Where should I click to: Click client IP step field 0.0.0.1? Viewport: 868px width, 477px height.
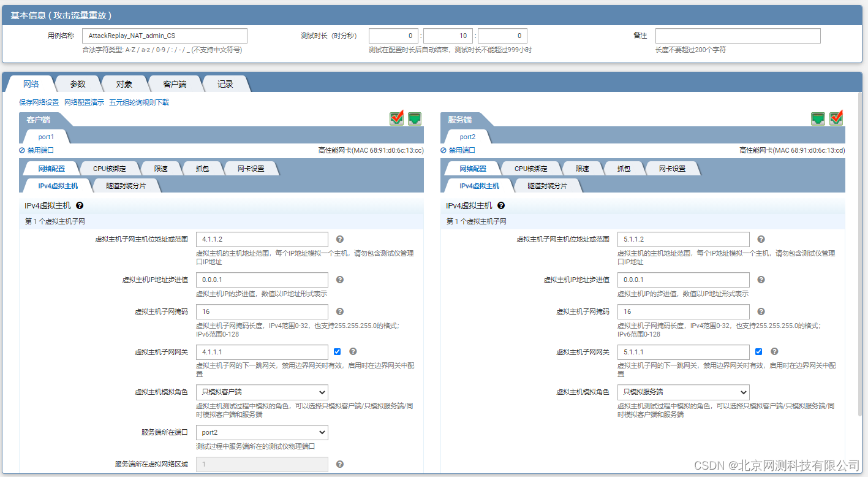(x=262, y=280)
